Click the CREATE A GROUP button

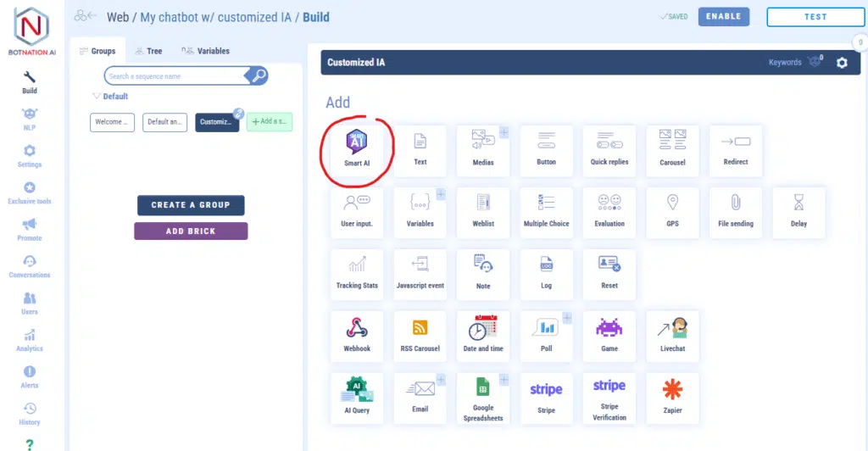tap(191, 205)
